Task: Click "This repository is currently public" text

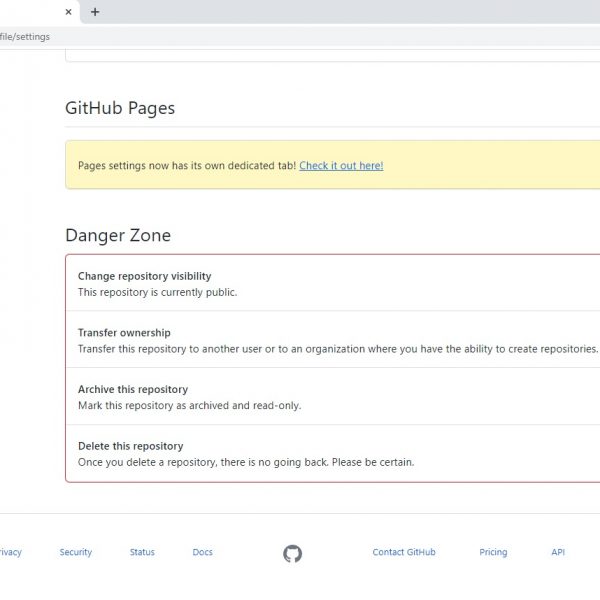Action: 157,293
